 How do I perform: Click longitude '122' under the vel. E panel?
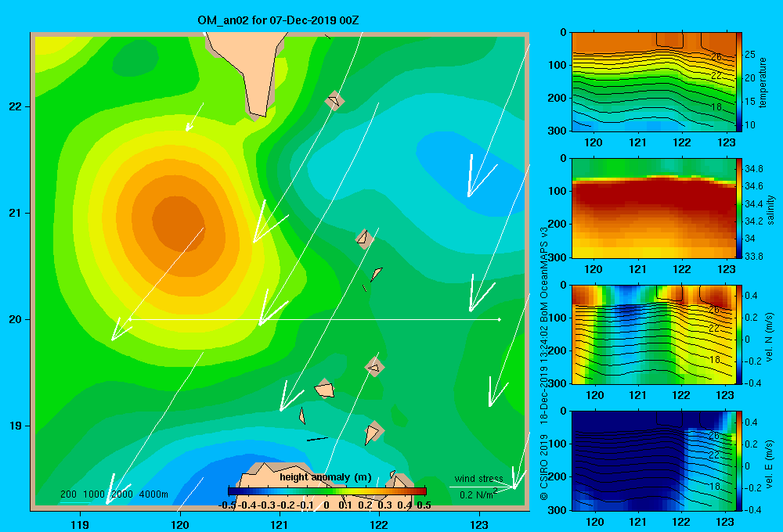681,522
